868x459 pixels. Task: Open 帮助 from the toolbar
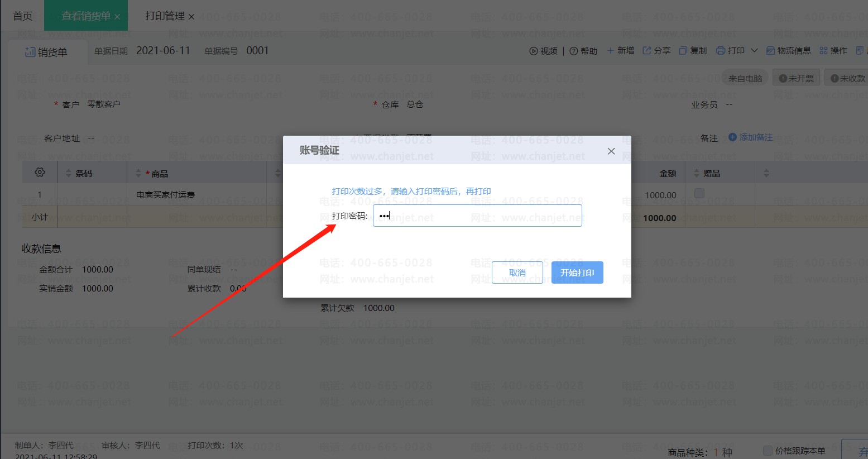point(583,51)
